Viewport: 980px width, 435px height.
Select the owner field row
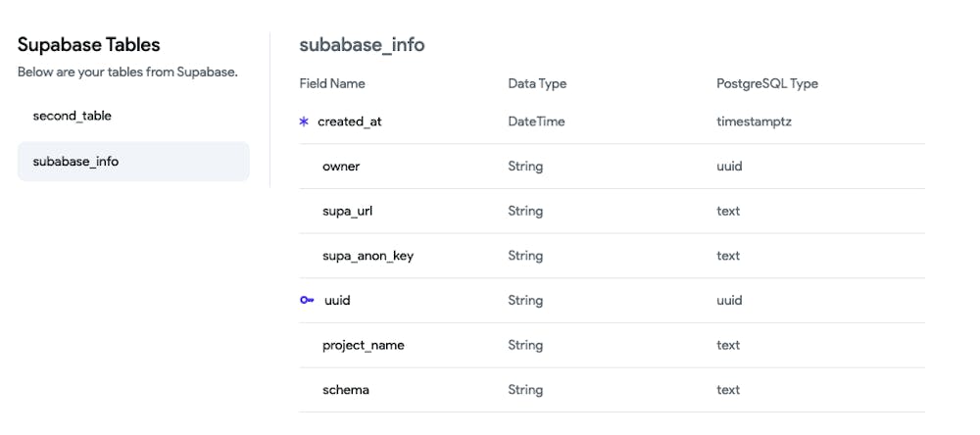pyautogui.click(x=341, y=167)
